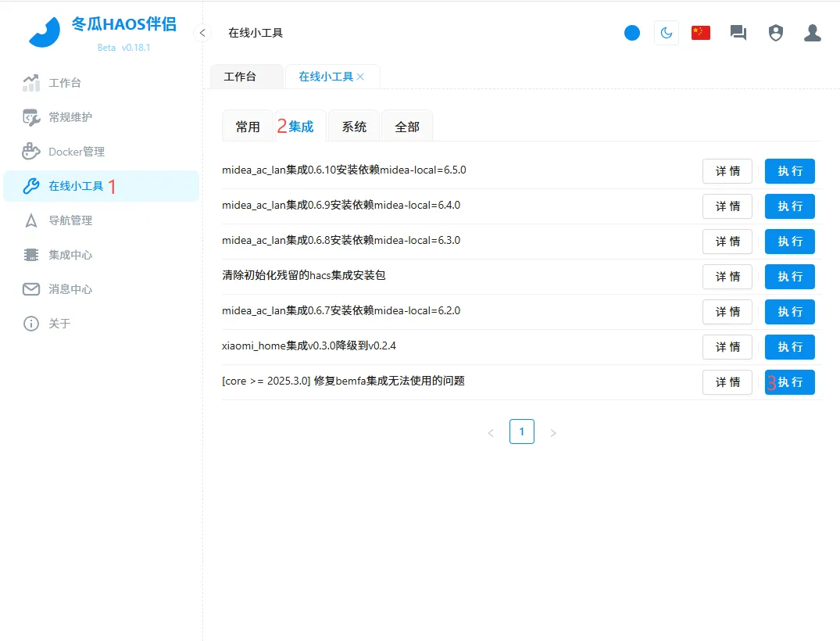Click text midea_ac_lan集成0.6.7安装依赖midea-local=6.2.0

point(341,311)
